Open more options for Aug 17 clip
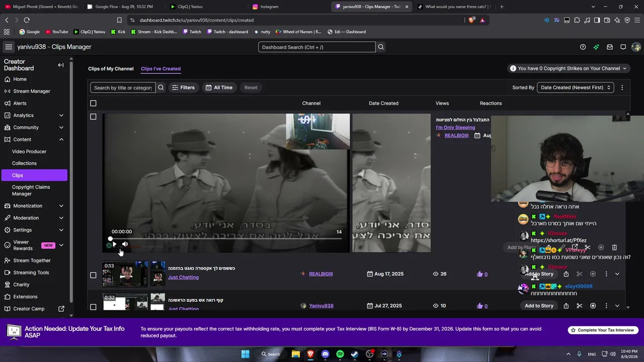 pos(606,274)
